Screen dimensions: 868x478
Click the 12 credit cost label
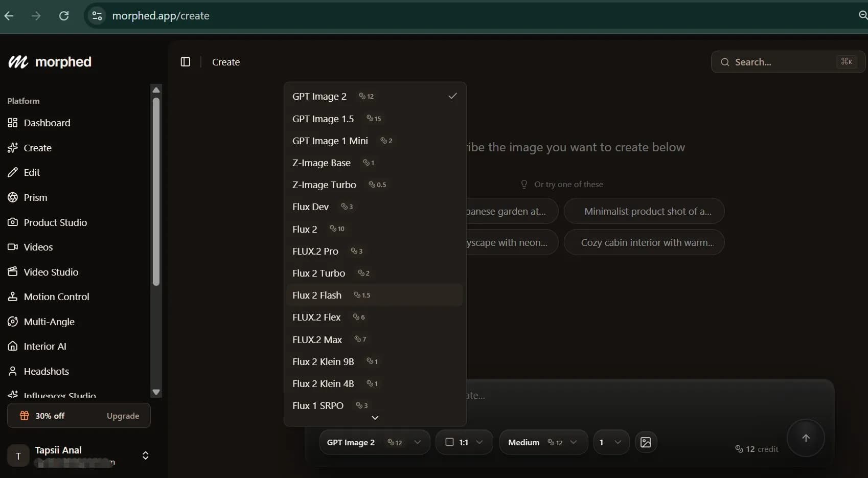coord(757,449)
